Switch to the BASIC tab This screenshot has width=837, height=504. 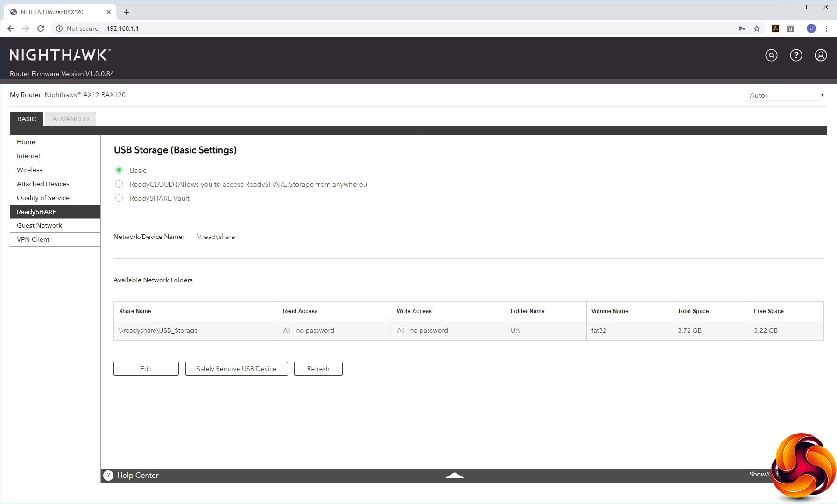[x=27, y=119]
